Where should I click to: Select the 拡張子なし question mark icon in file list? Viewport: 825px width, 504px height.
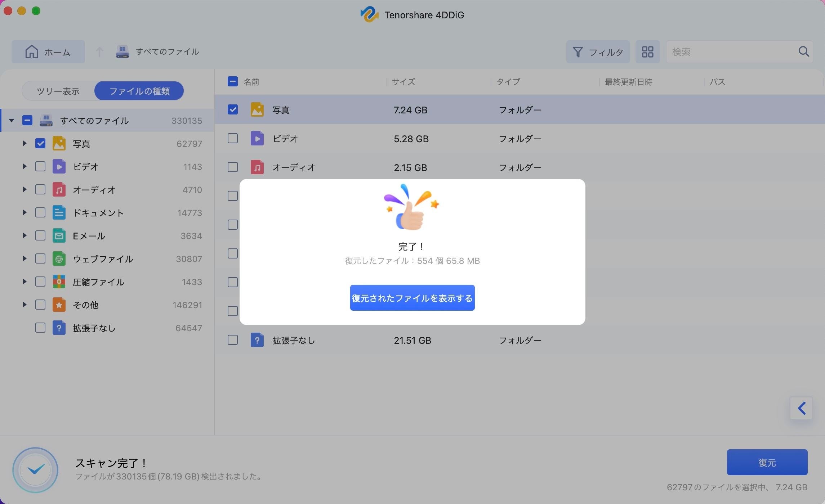257,340
